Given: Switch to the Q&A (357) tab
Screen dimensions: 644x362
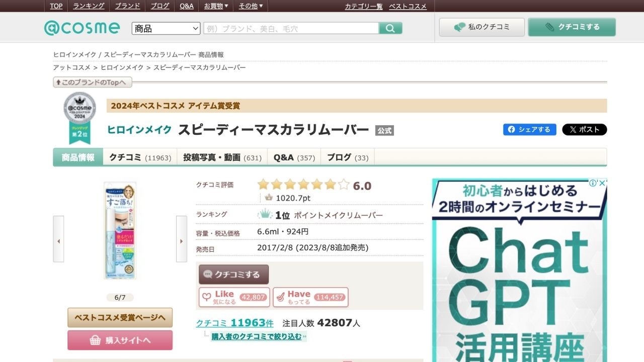Looking at the screenshot, I should pyautogui.click(x=294, y=157).
